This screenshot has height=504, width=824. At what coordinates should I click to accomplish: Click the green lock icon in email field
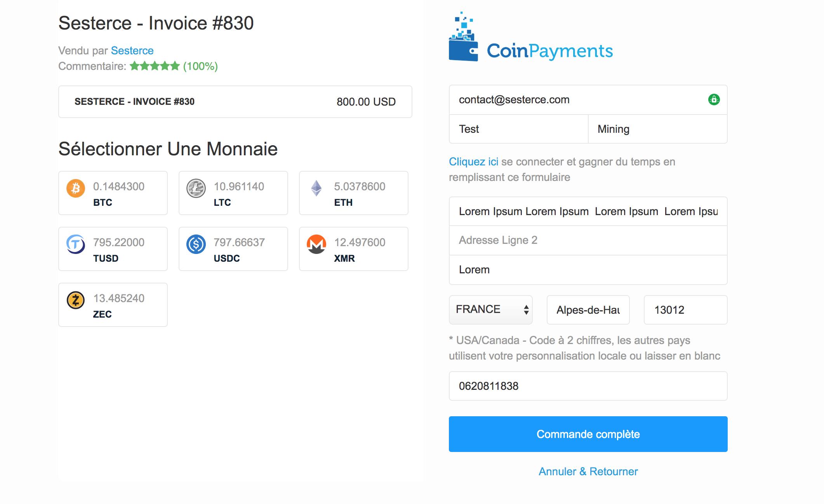(x=714, y=100)
